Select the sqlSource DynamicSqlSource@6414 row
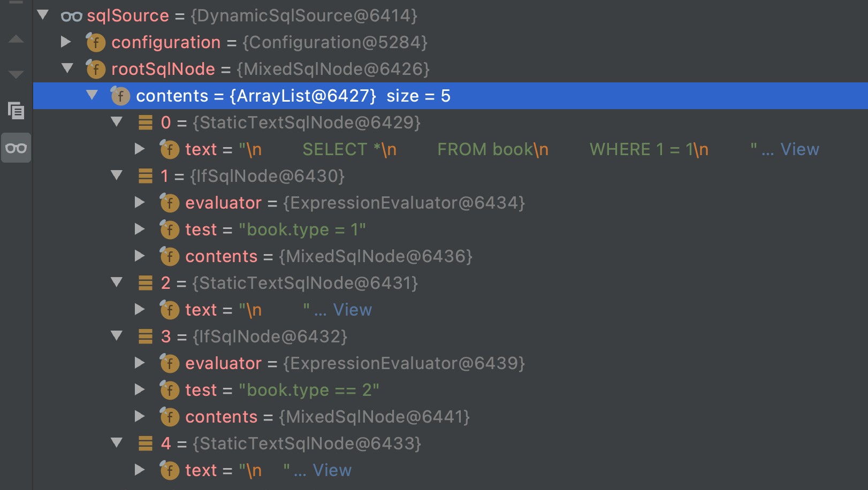This screenshot has height=490, width=868. 451,16
